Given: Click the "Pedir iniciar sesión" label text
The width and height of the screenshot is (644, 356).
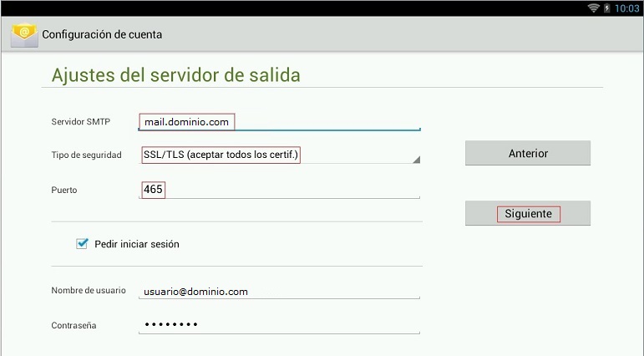Looking at the screenshot, I should point(137,244).
